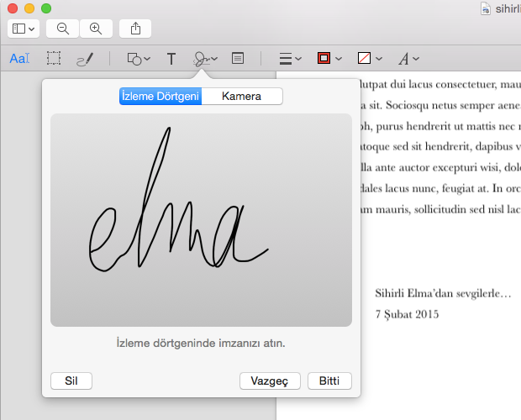Pick the Sketch pen tool
521x420 pixels.
tap(85, 59)
